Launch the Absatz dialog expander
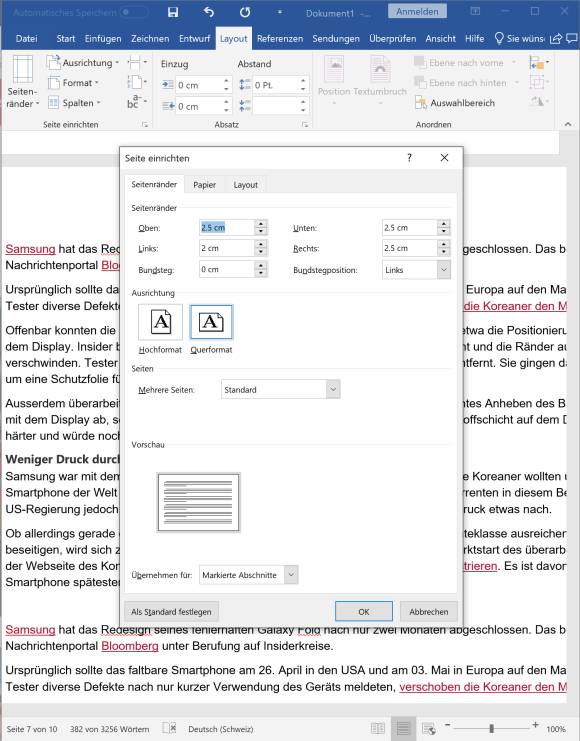 point(305,125)
